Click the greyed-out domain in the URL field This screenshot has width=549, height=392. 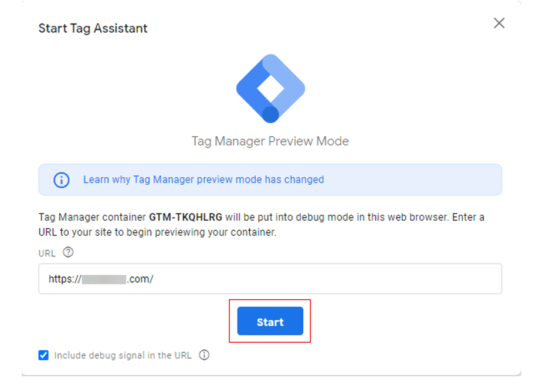104,279
